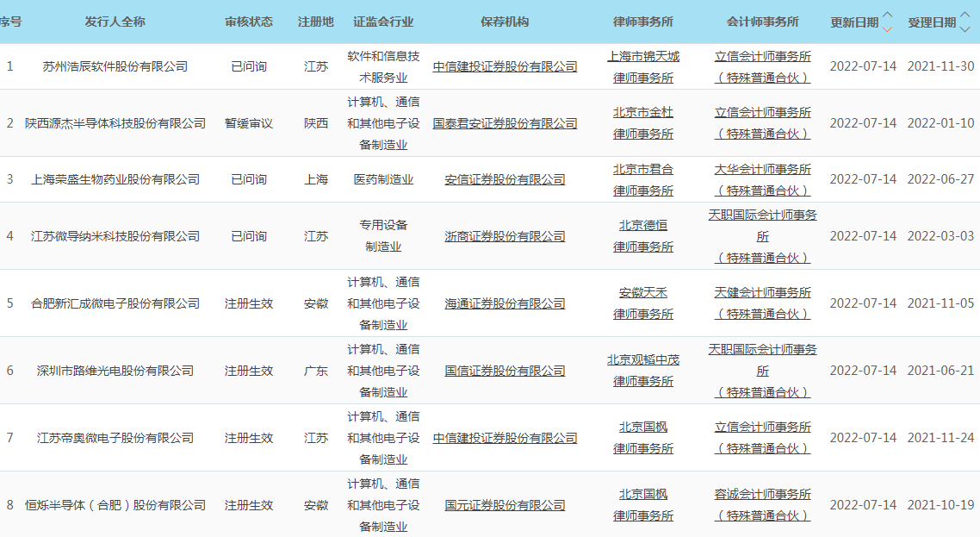
Task: Sort 受理日期 column ascending with up arrow
Action: (x=964, y=16)
